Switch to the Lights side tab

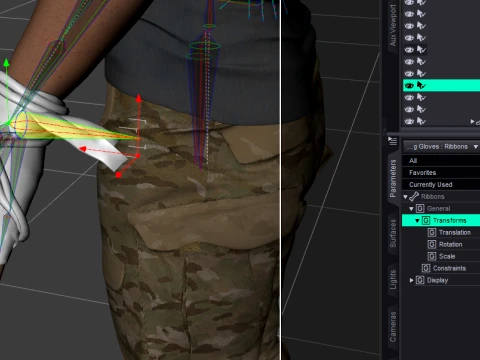(x=393, y=279)
